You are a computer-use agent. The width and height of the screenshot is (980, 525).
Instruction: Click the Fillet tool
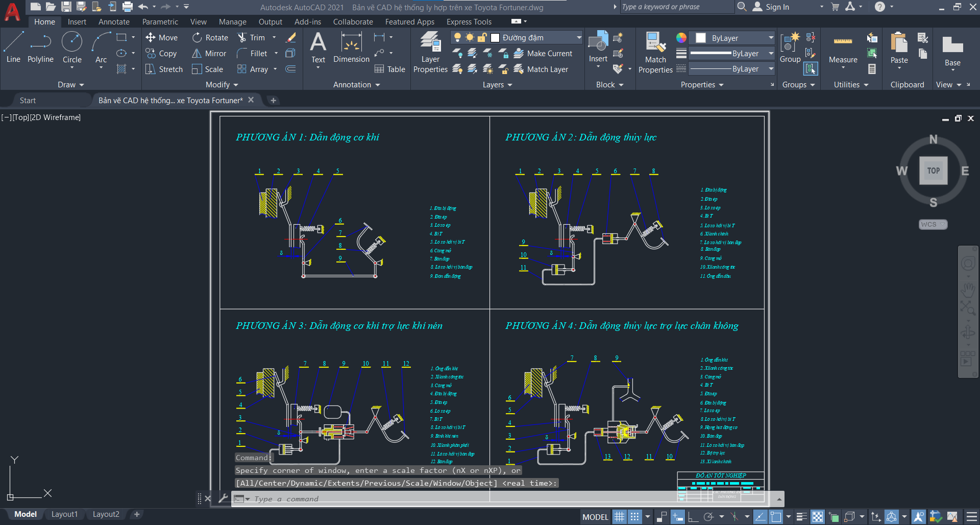252,53
